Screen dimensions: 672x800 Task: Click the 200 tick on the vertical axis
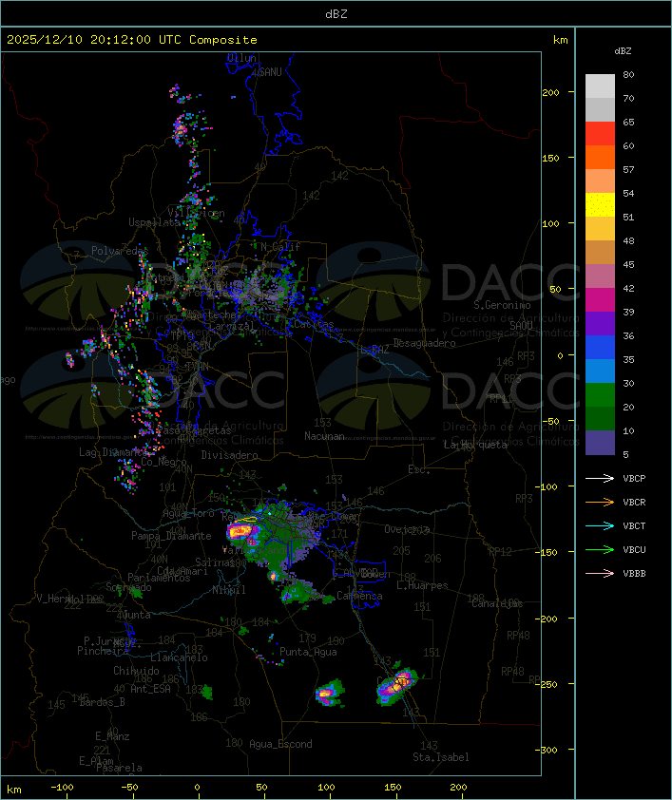(x=550, y=92)
